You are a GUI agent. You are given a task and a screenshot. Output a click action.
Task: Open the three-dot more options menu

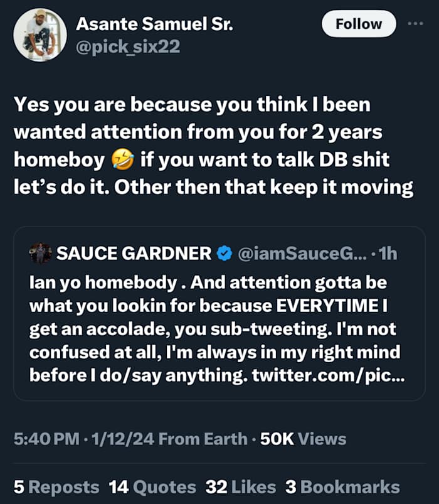click(415, 23)
